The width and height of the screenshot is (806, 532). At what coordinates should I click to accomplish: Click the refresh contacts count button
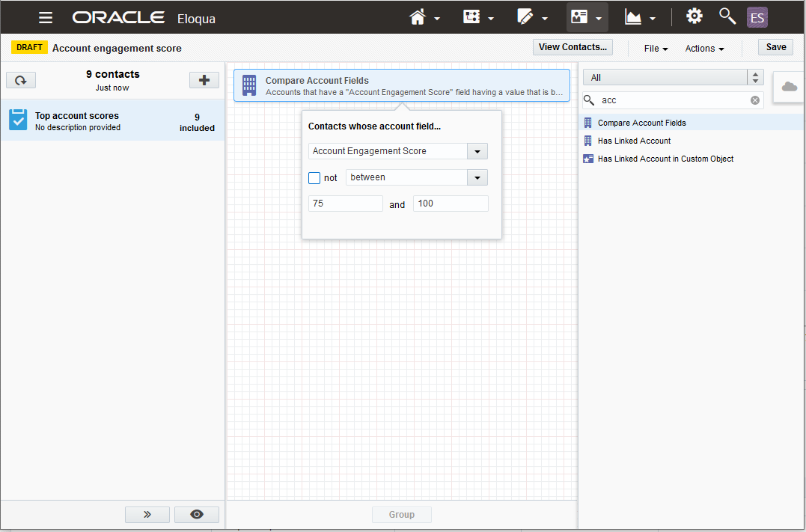point(21,80)
